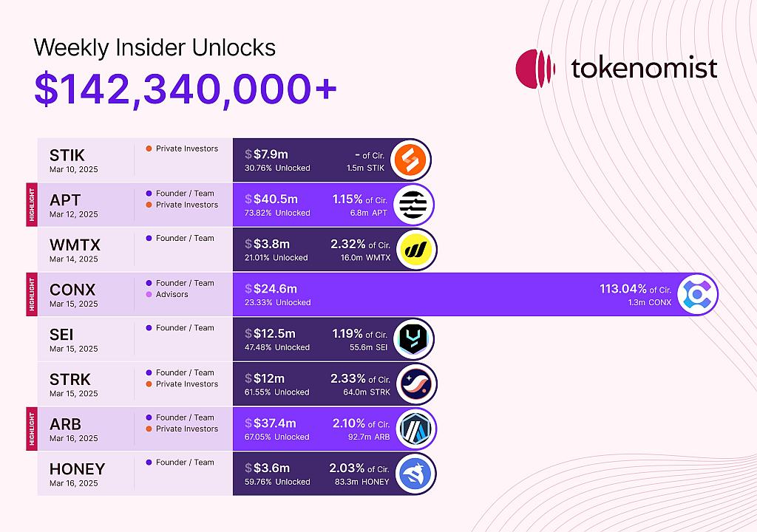Select the STIK Mar 10, 2025 row label
Viewport: 757px width, 532px height.
click(73, 160)
